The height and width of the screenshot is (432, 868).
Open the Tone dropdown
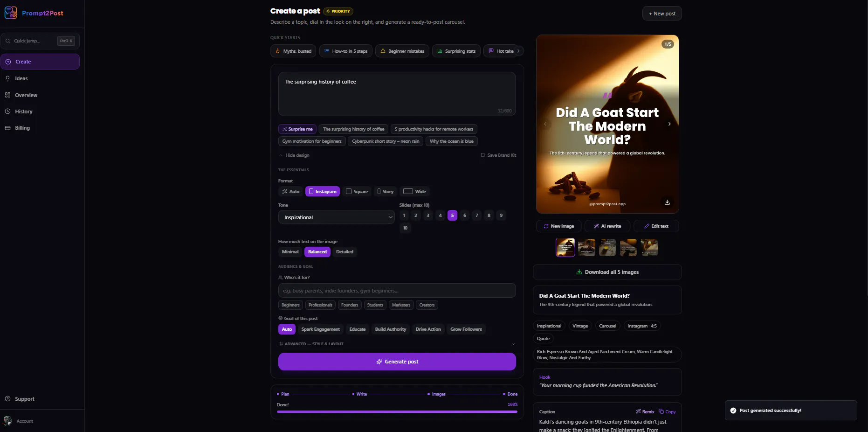point(337,217)
